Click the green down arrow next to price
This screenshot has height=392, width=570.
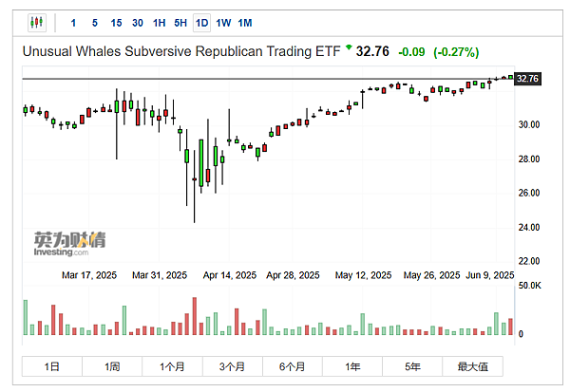[x=349, y=47]
